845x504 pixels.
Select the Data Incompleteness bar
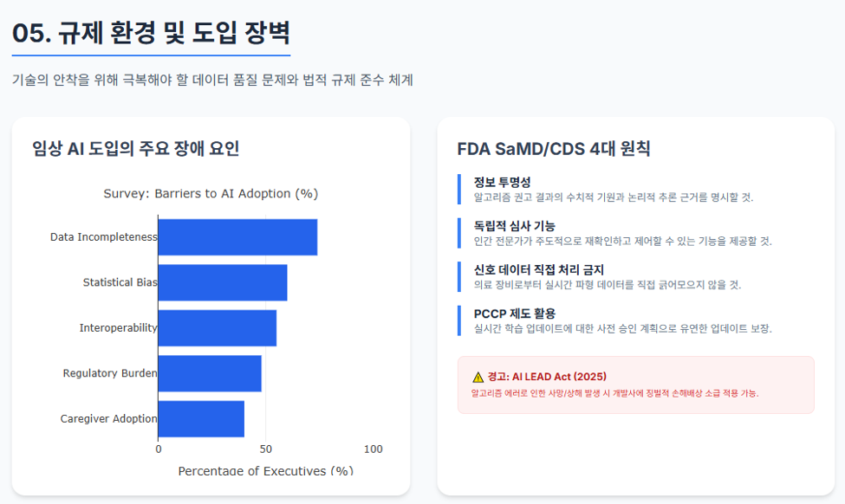(237, 237)
